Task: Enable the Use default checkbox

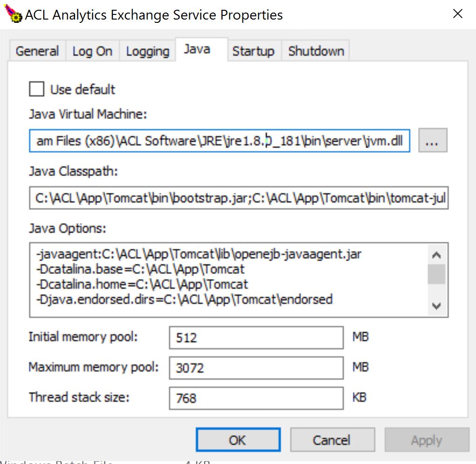Action: pyautogui.click(x=36, y=89)
